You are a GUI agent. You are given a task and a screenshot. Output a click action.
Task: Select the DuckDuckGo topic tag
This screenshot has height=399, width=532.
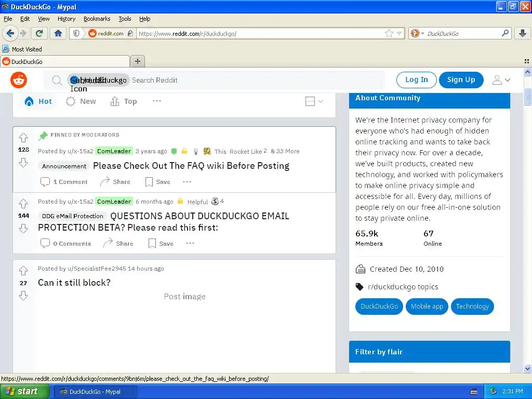click(x=379, y=306)
